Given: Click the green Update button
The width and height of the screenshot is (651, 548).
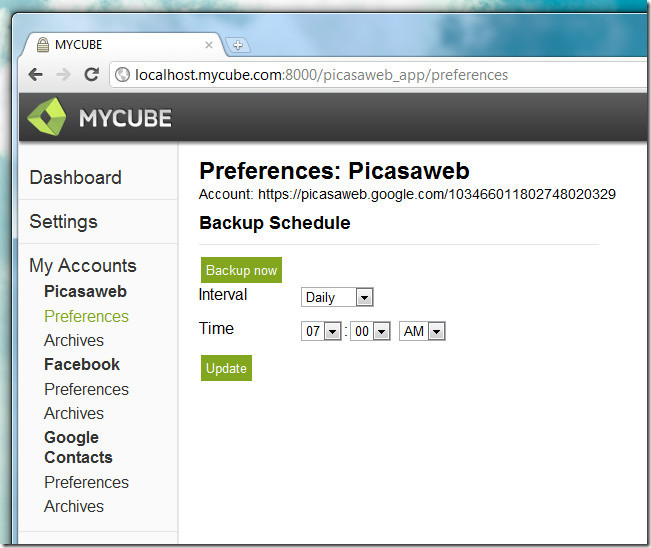Looking at the screenshot, I should point(226,368).
